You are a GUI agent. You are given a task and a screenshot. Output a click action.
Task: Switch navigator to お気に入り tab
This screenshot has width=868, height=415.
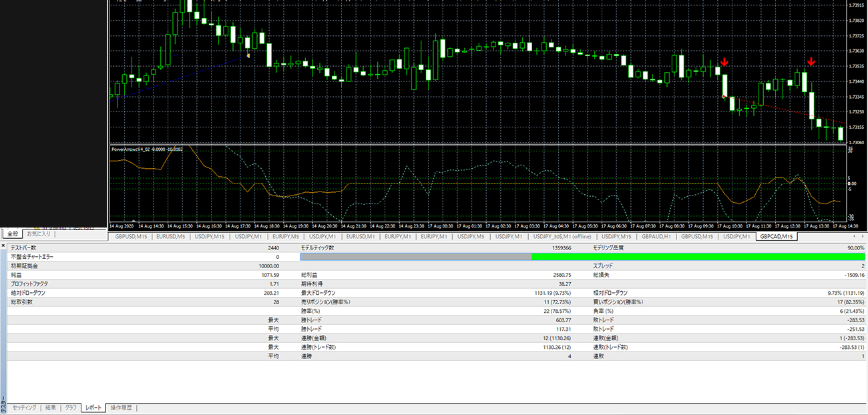pos(38,234)
